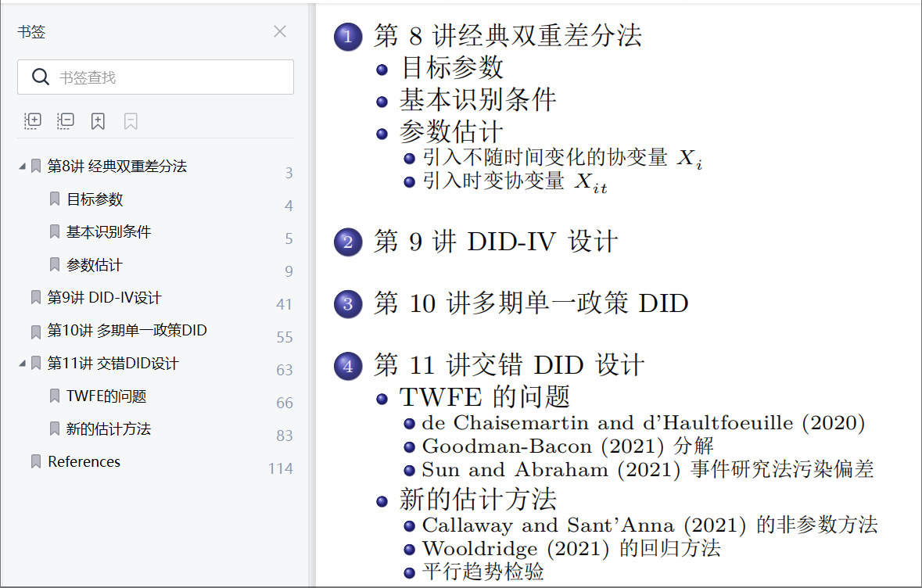
Task: Click page number 63 in the bookmark list
Action: 285,370
